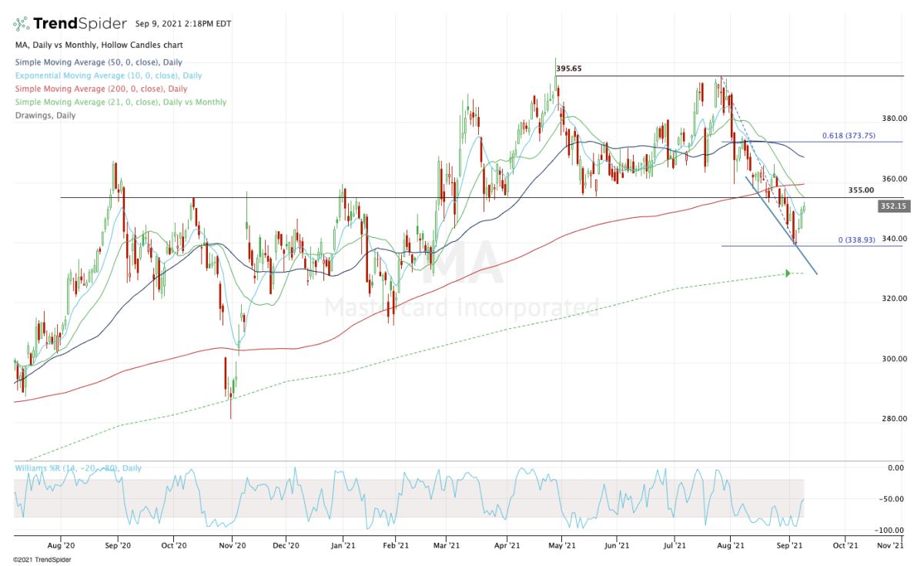This screenshot has width=924, height=566.
Task: Click the Nov '21 date axis label
Action: tap(892, 545)
